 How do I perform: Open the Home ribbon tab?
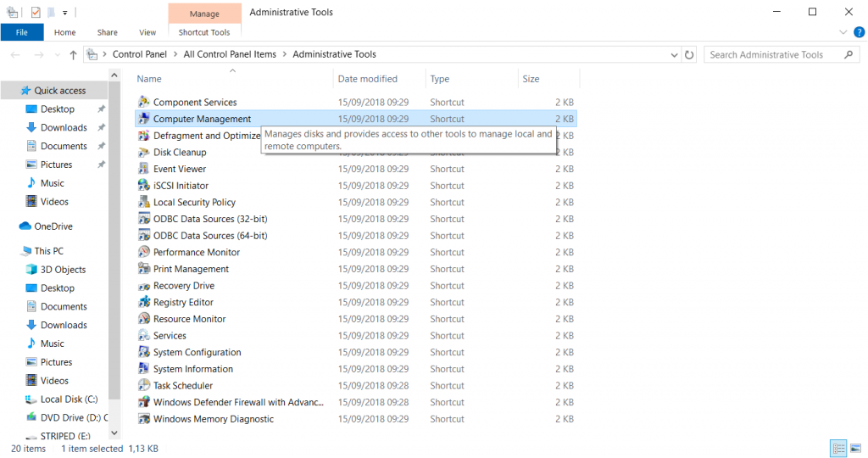point(64,32)
